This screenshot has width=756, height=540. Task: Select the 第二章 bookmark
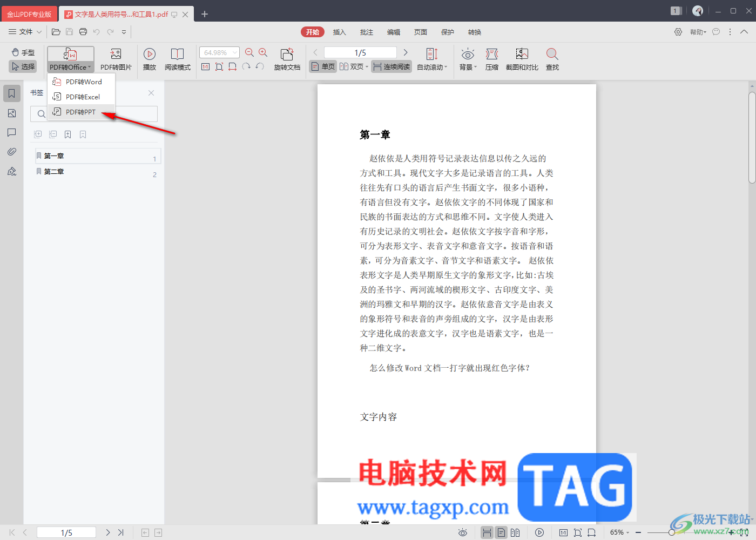pos(98,172)
